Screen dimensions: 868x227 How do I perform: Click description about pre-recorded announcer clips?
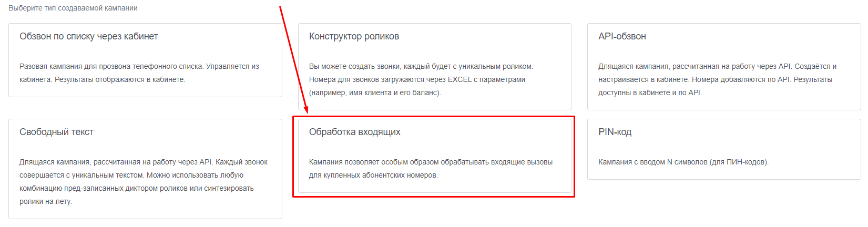click(144, 182)
